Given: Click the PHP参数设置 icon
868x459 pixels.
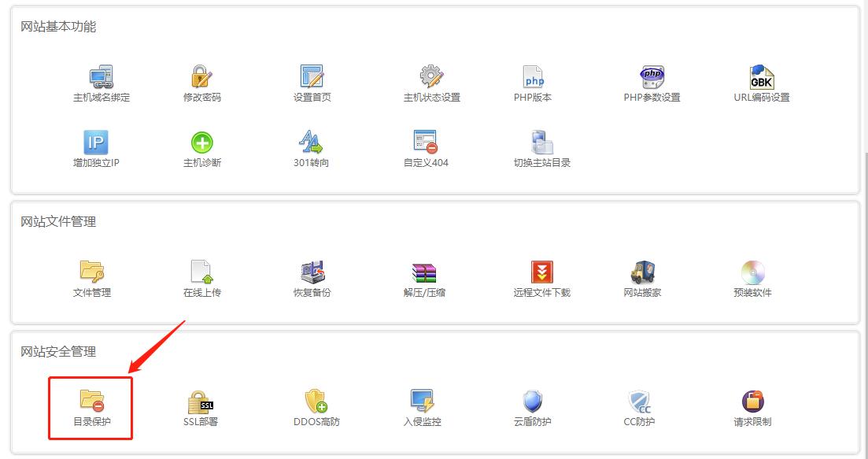Looking at the screenshot, I should 652,77.
